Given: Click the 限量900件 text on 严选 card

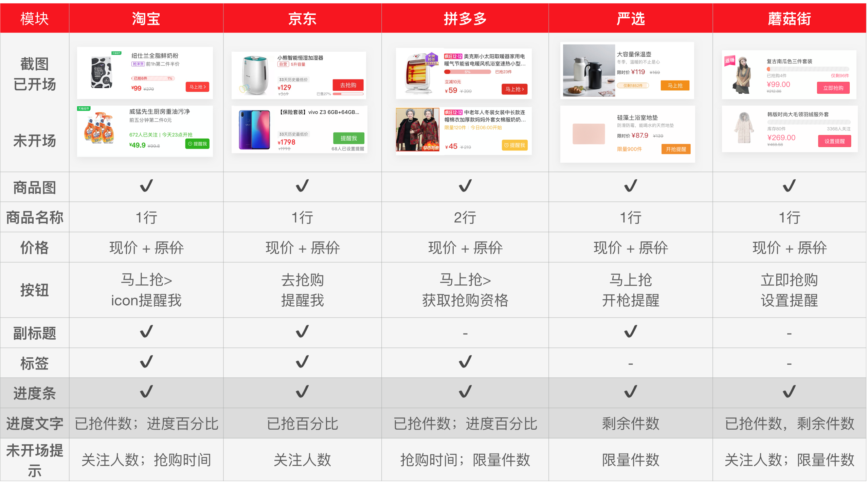Looking at the screenshot, I should point(629,149).
